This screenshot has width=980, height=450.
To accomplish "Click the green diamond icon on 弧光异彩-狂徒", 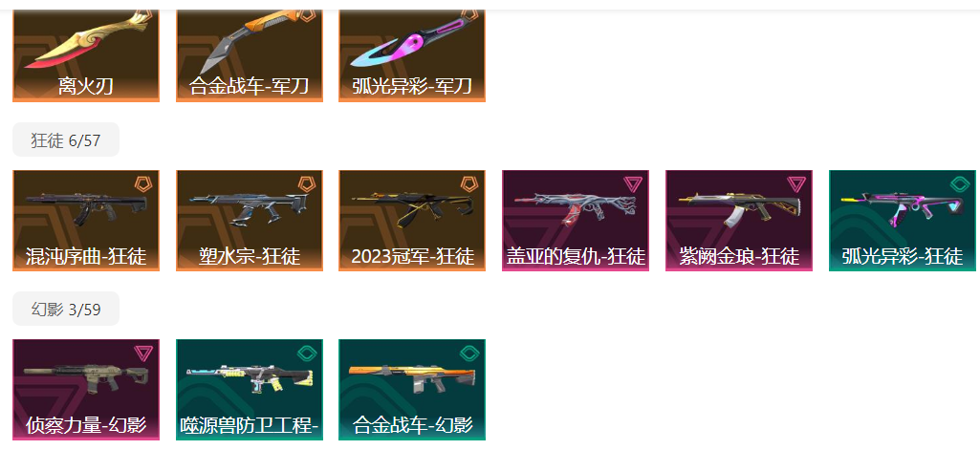I will 959,184.
